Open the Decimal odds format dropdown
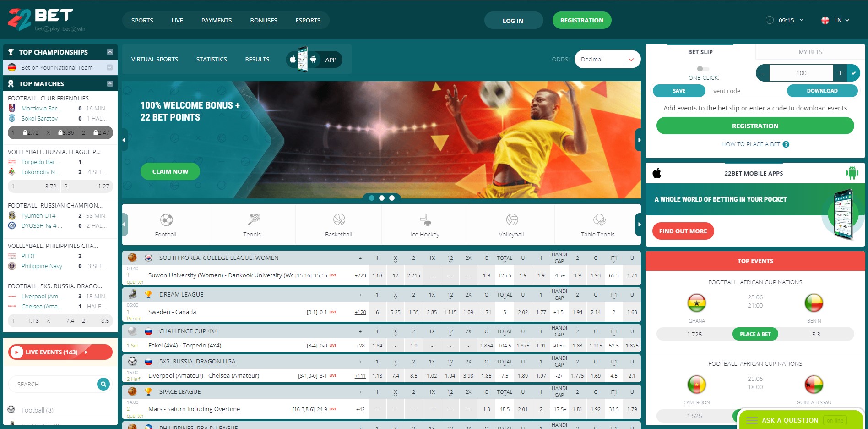The width and height of the screenshot is (868, 429). [607, 59]
